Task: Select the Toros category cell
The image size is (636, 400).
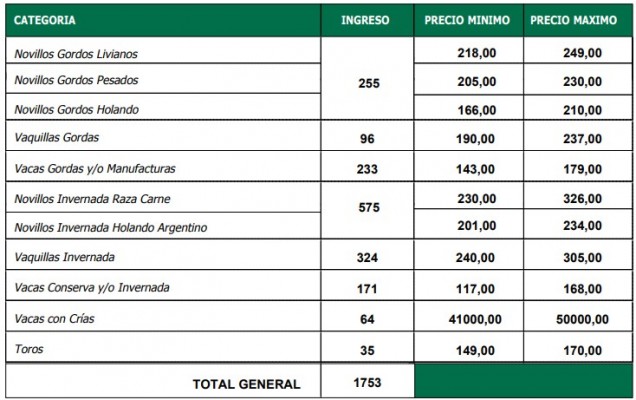Action: [163, 347]
